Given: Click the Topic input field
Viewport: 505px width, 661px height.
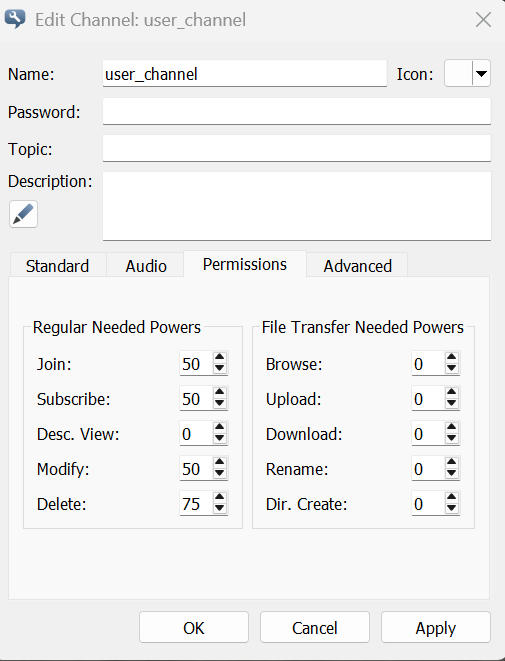Looking at the screenshot, I should [x=297, y=148].
